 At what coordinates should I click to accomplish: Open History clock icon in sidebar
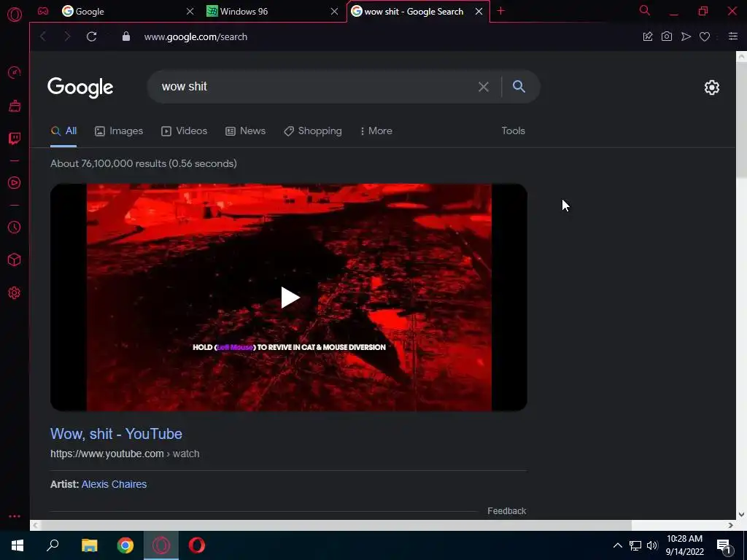[x=15, y=227]
